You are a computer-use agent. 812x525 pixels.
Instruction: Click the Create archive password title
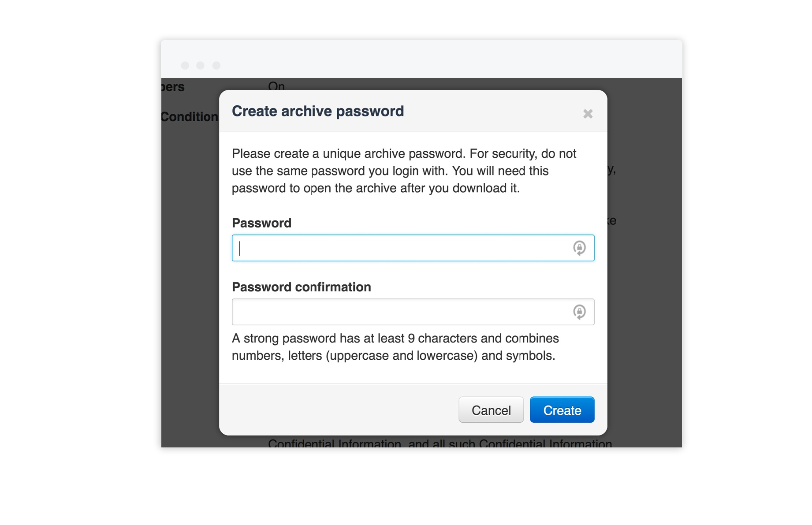click(x=317, y=111)
